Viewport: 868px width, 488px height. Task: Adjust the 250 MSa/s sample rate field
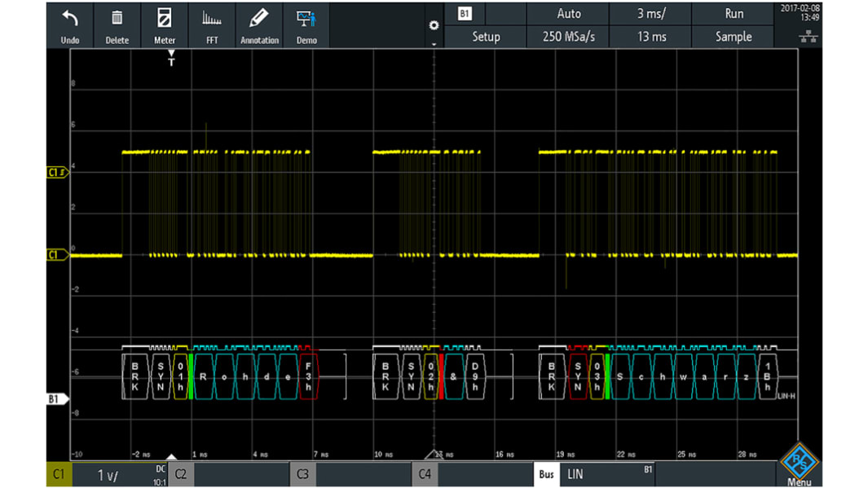point(569,37)
